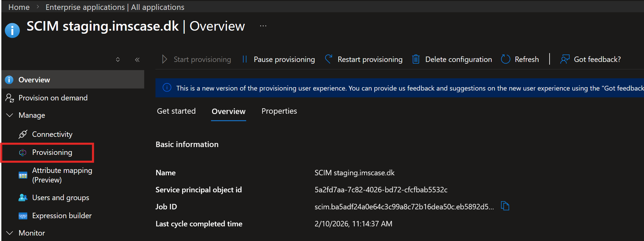Click the Monitor section label

32,233
